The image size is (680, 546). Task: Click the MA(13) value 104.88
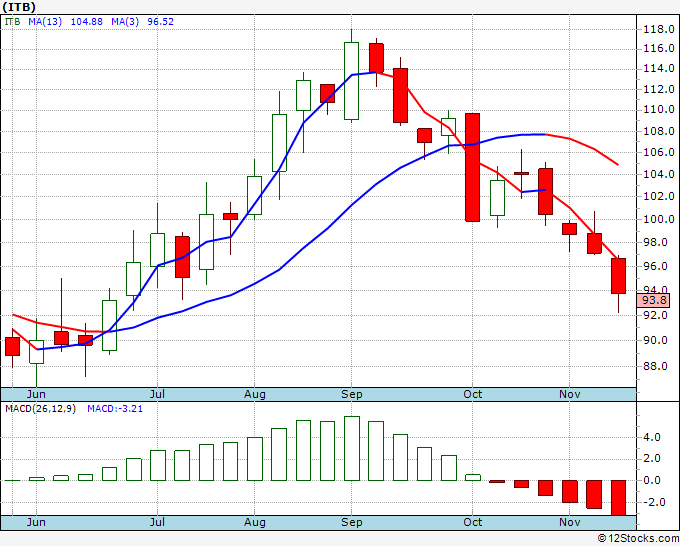pos(87,21)
